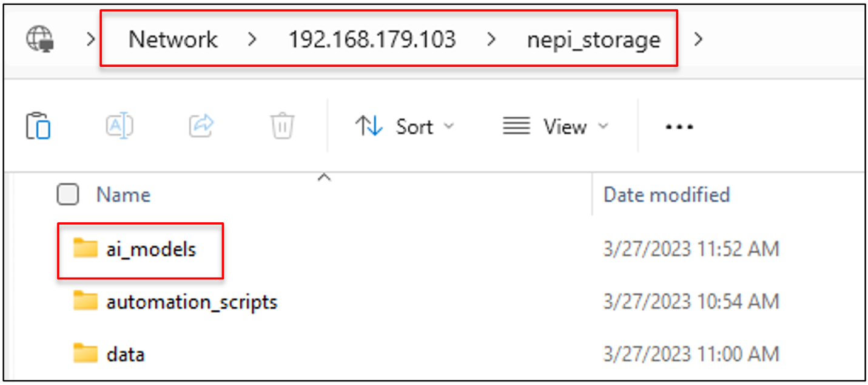Select the ai_models folder checkbox area

(x=68, y=248)
